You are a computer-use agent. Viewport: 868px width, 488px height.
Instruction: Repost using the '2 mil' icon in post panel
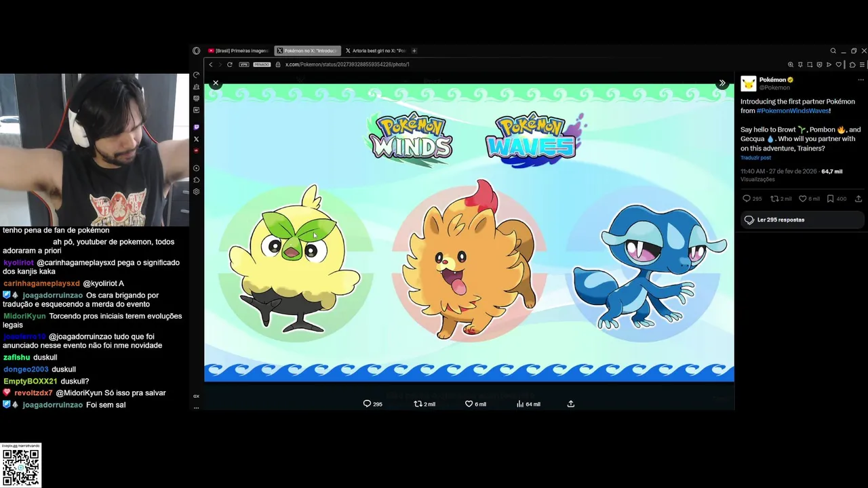774,199
